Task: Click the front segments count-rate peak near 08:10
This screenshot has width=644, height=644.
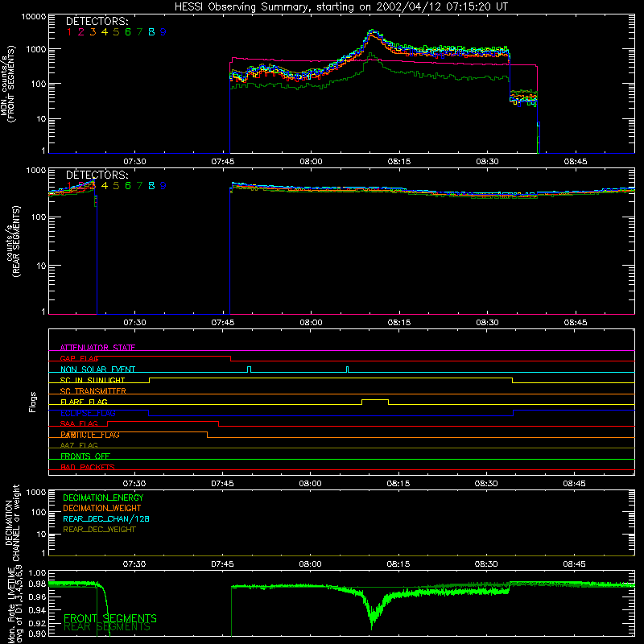Action: coord(372,31)
